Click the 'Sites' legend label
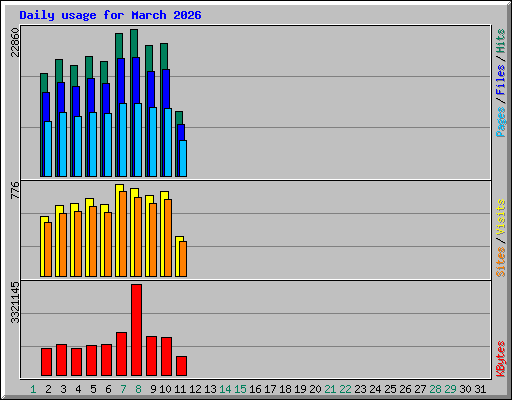The width and height of the screenshot is (512, 400). [x=500, y=262]
